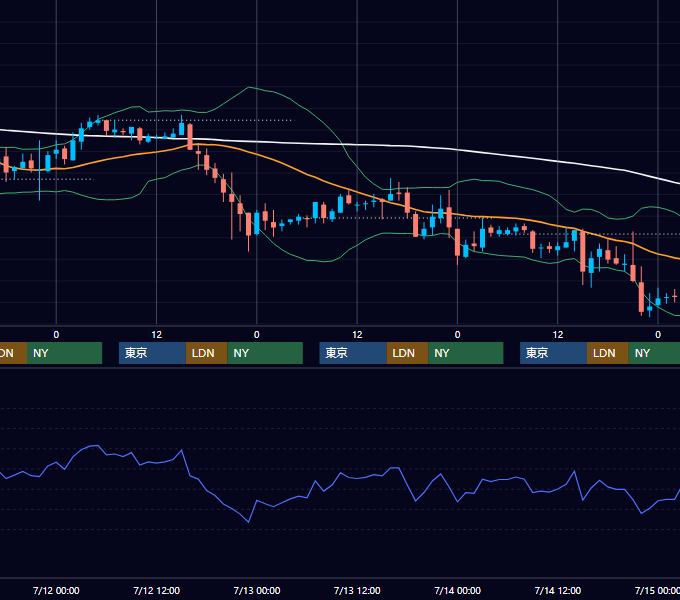Viewport: 680px width, 600px height.
Task: Select the 東京 session block for 7/12
Action: 152,353
